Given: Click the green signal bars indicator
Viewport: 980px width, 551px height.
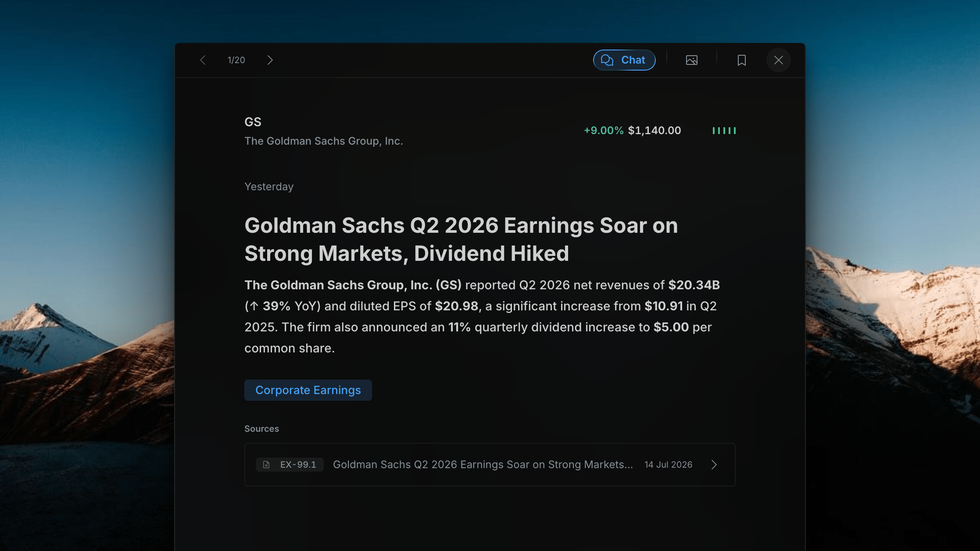Looking at the screenshot, I should pos(724,131).
